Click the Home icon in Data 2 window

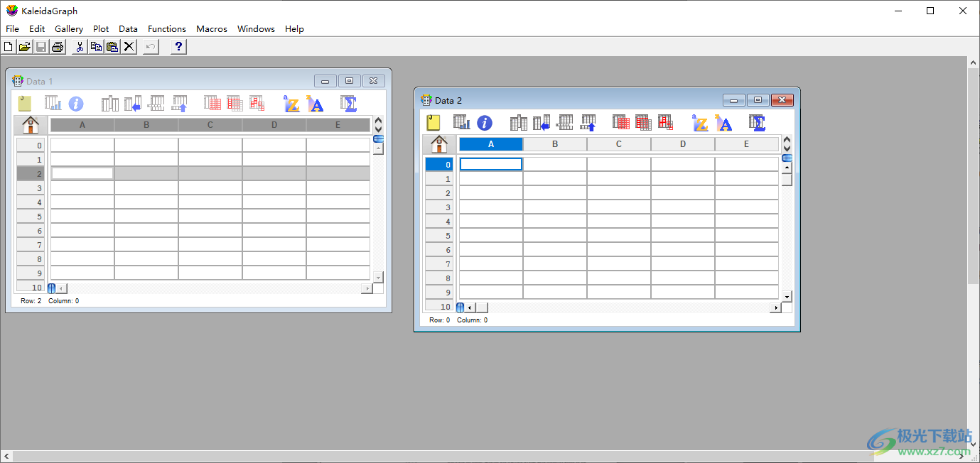point(439,144)
